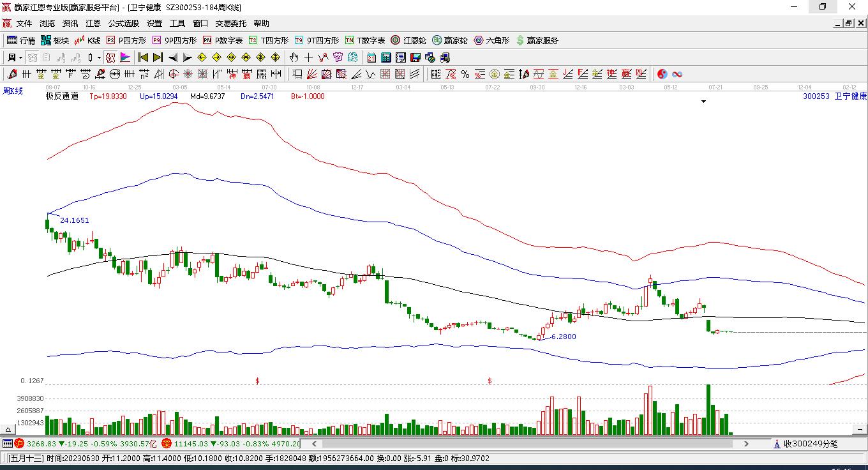Viewport: 868px width, 470px height.
Task: Open the 六角形 hexagon tool
Action: coord(491,40)
